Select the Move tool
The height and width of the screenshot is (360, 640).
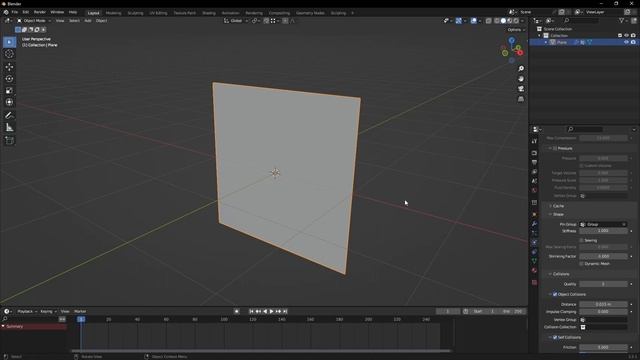(9, 67)
